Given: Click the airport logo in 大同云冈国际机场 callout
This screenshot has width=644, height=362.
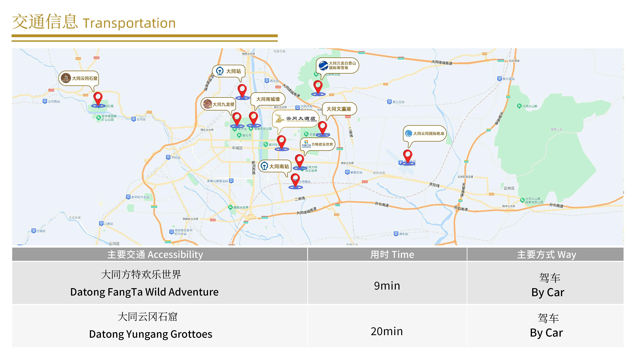Looking at the screenshot, I should point(408,133).
